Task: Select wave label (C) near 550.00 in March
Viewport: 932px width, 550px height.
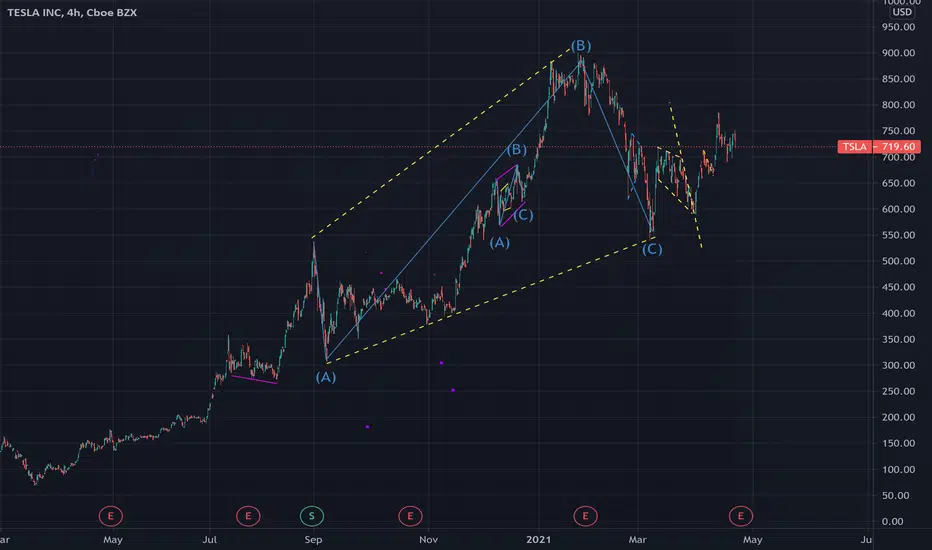Action: 652,249
